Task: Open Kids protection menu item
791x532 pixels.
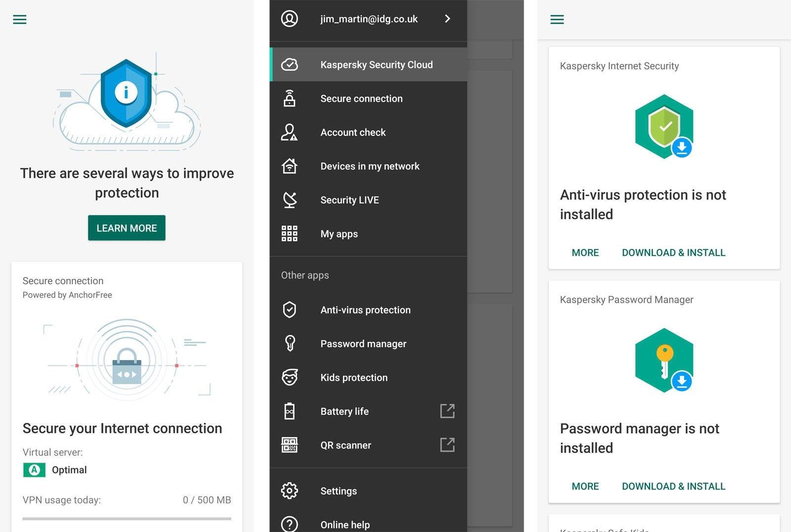Action: click(x=368, y=377)
